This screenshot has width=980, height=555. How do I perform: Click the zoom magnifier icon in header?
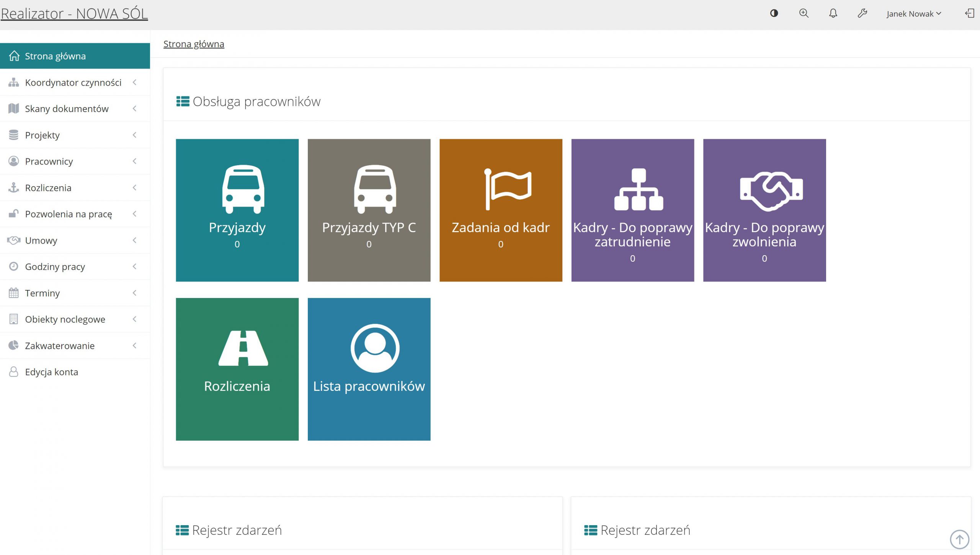pos(804,13)
